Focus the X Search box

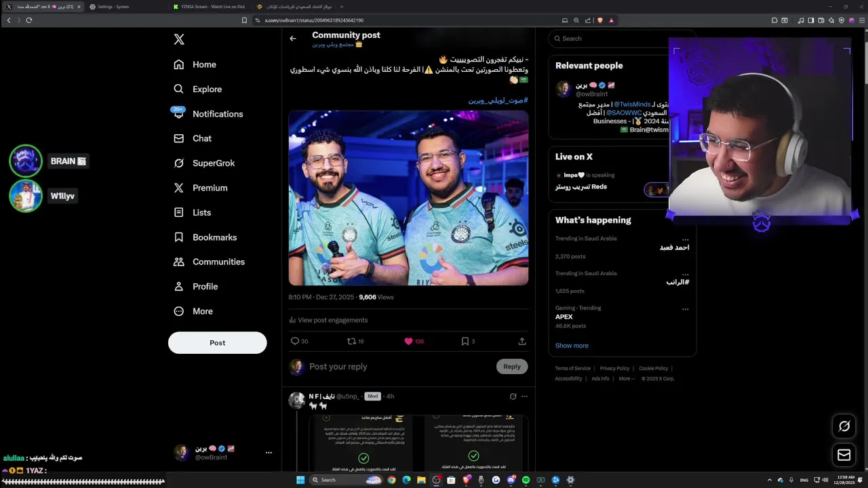622,39
